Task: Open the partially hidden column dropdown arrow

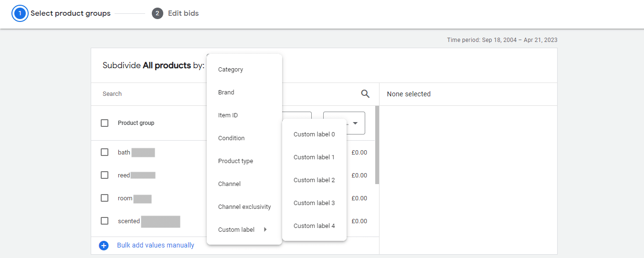Action: click(x=355, y=123)
